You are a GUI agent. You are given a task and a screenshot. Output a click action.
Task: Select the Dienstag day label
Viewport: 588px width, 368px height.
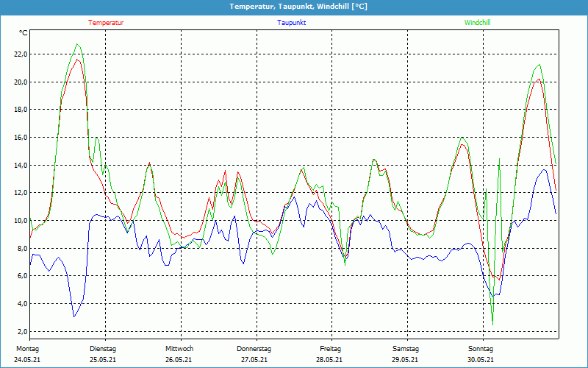point(103,349)
